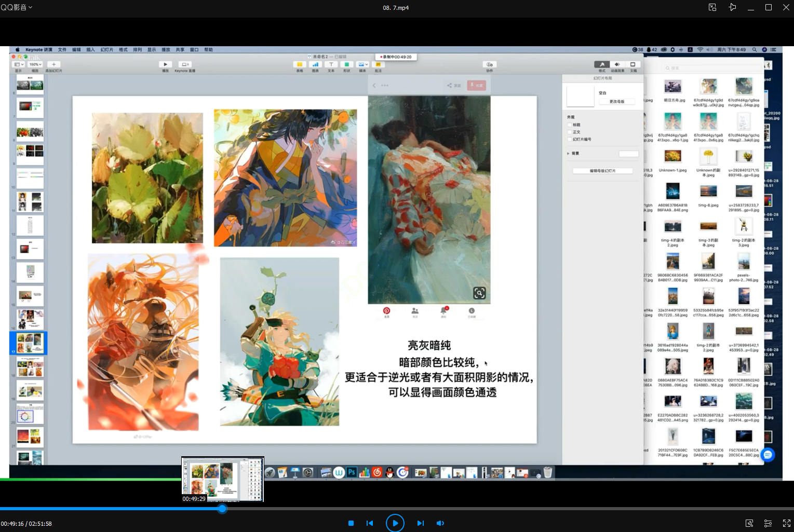Enter fullscreen mode in the player
This screenshot has height=532, width=794.
pos(786,523)
